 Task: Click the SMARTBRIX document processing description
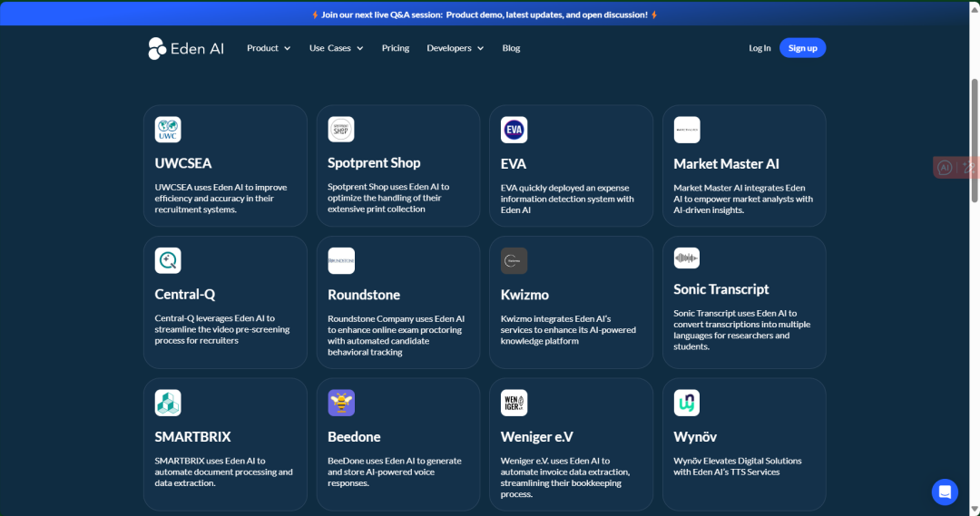click(223, 472)
